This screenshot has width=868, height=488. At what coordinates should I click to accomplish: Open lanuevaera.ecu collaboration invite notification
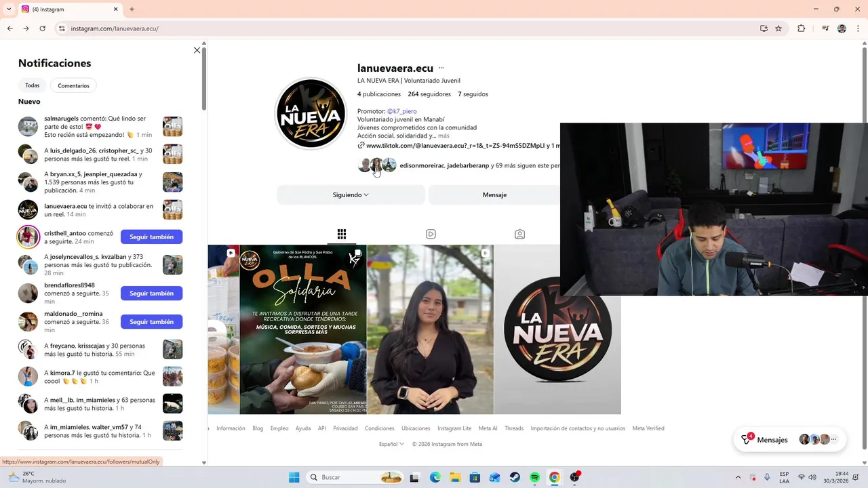(100, 210)
